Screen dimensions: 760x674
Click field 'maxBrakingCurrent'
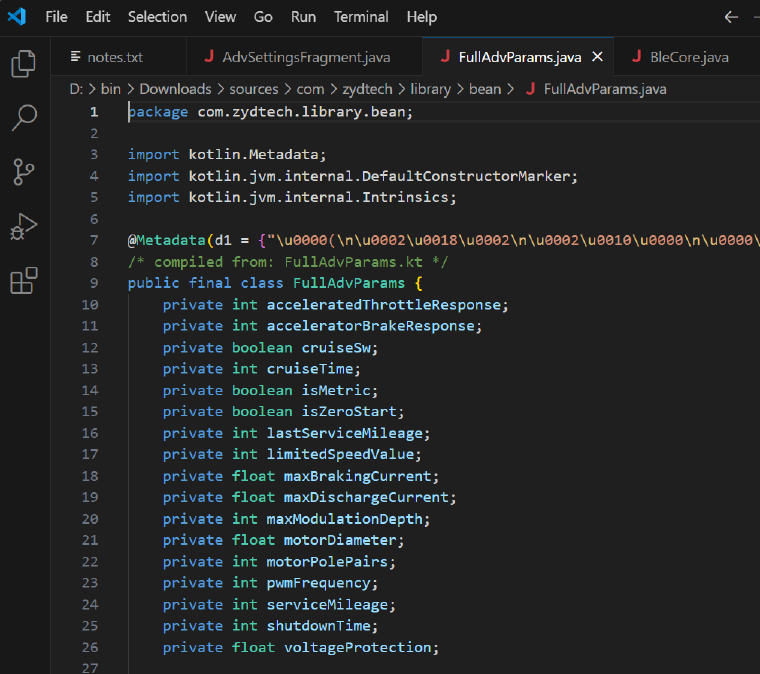358,476
